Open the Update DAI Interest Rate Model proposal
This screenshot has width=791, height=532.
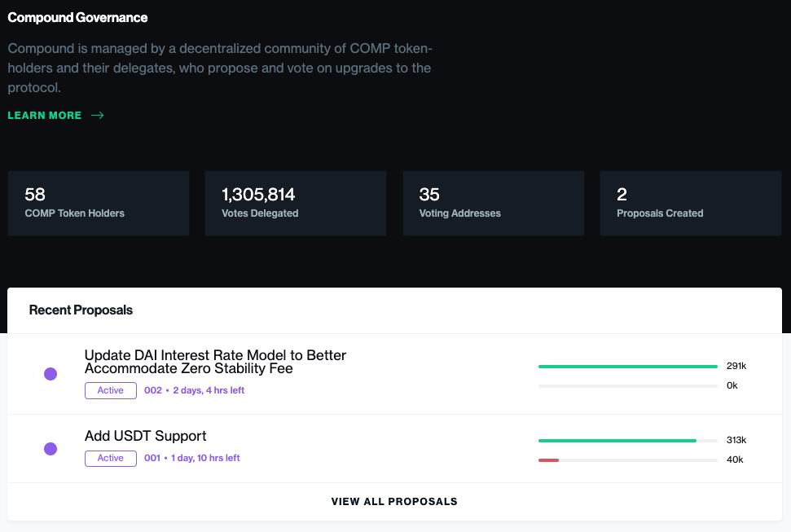(x=215, y=362)
